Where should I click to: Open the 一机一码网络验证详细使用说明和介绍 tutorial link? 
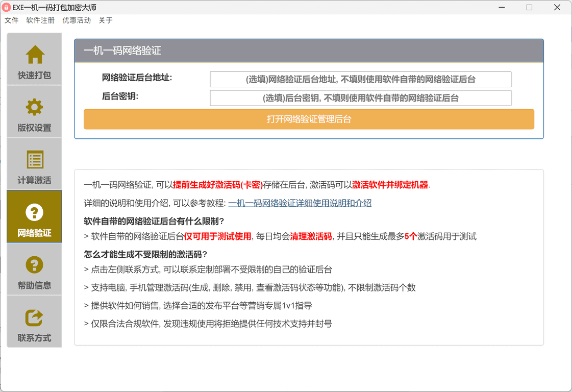coord(300,203)
